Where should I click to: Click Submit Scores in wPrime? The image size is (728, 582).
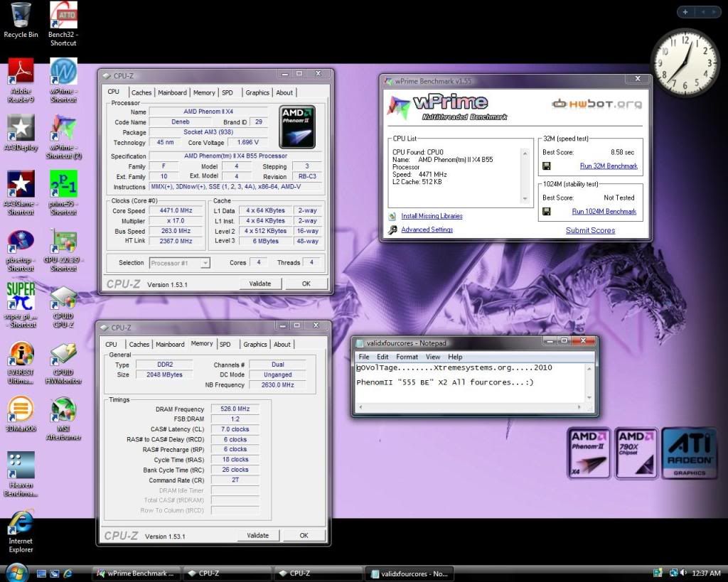590,230
